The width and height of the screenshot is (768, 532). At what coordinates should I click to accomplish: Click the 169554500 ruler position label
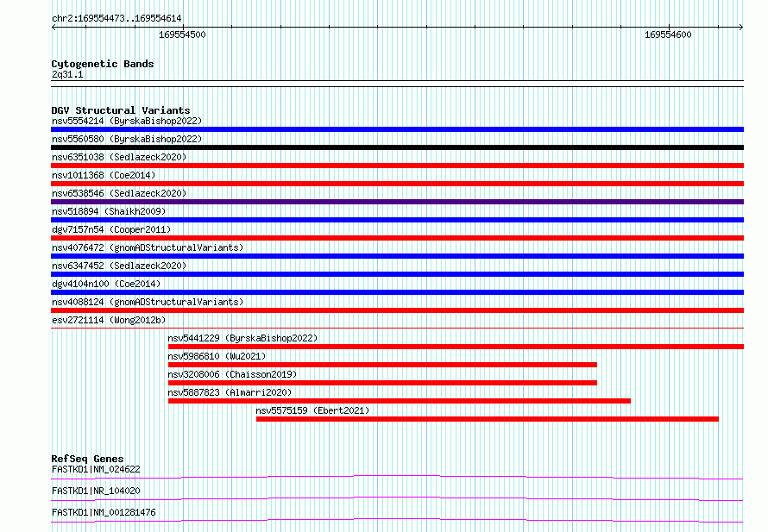click(x=182, y=34)
